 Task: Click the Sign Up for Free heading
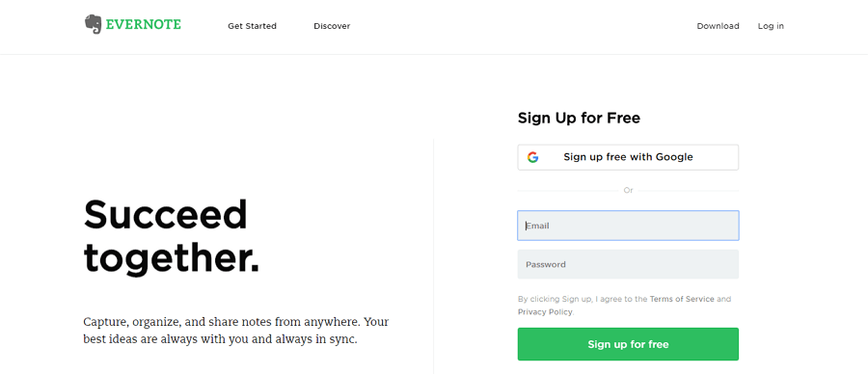(x=579, y=118)
